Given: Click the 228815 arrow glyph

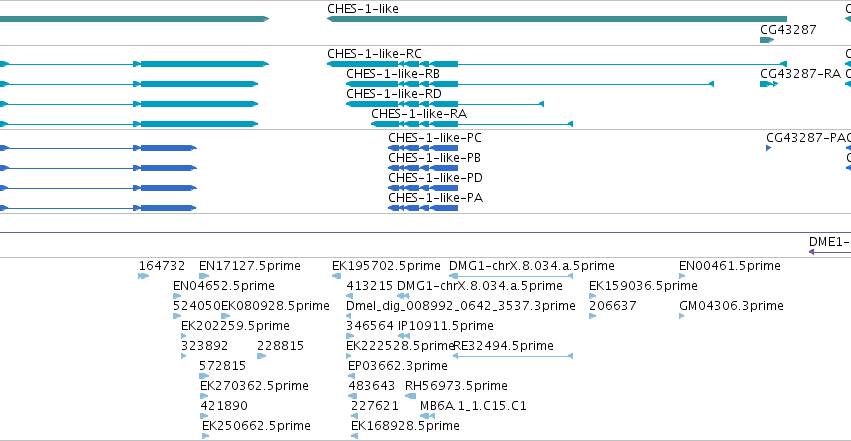Looking at the screenshot, I should tap(261, 356).
